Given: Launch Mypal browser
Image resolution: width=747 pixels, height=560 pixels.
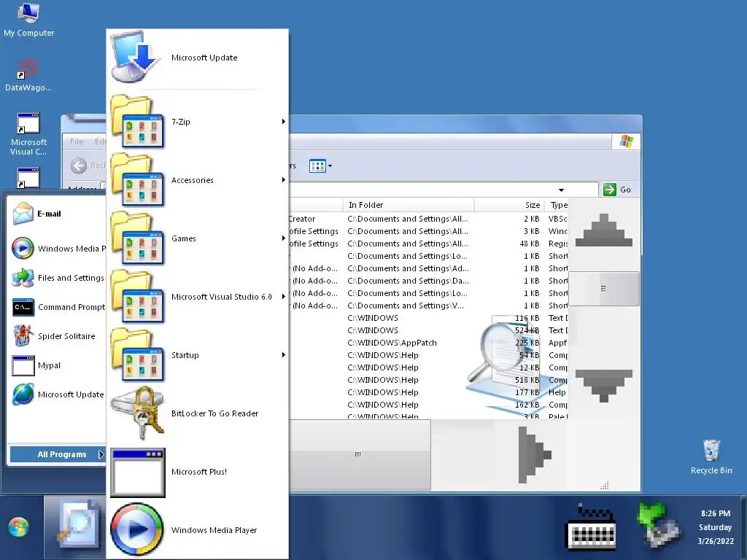Looking at the screenshot, I should (57, 365).
